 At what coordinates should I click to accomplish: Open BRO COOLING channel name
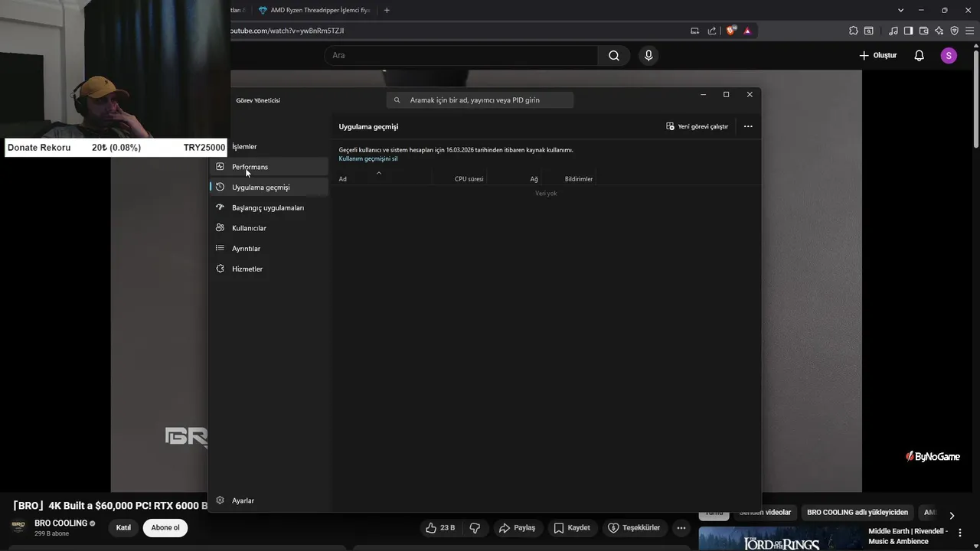(x=60, y=523)
